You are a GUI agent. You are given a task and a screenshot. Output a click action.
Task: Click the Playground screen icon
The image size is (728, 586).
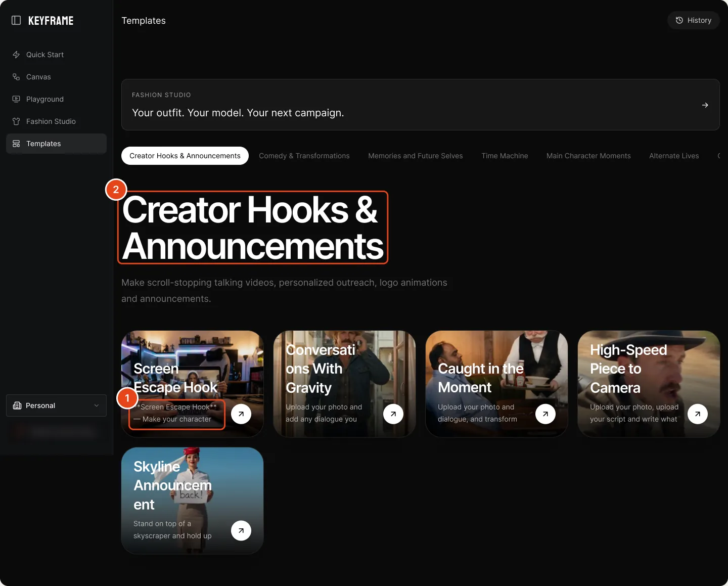click(x=16, y=99)
